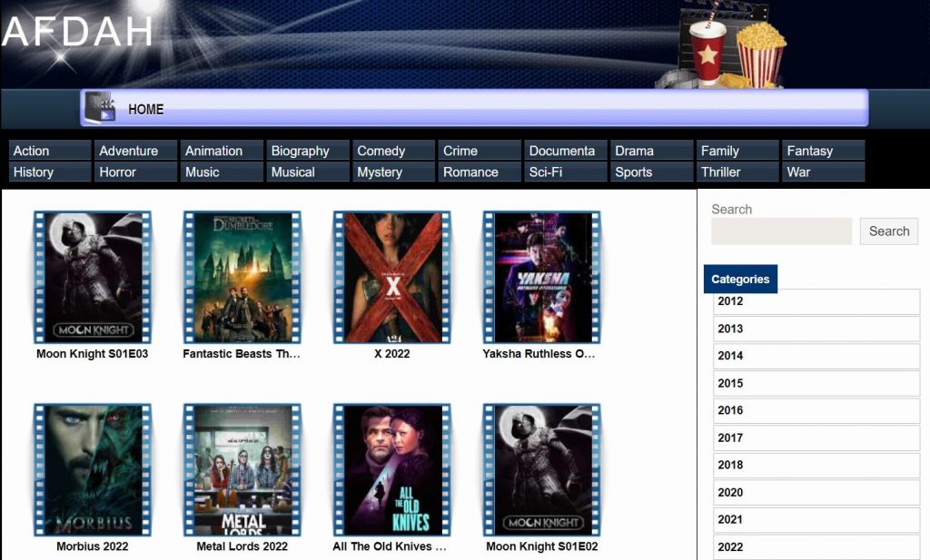Open the Adventure genre
Viewport: 930px width, 560px height.
click(136, 151)
